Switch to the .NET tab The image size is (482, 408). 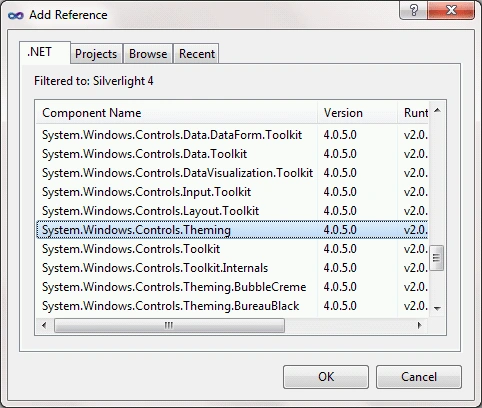coord(45,52)
